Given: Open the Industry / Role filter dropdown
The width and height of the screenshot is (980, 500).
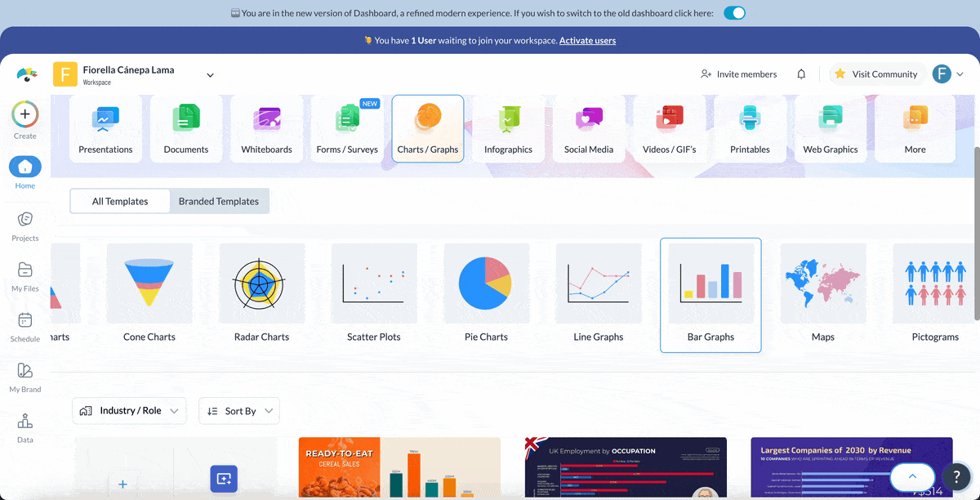Looking at the screenshot, I should click(128, 410).
